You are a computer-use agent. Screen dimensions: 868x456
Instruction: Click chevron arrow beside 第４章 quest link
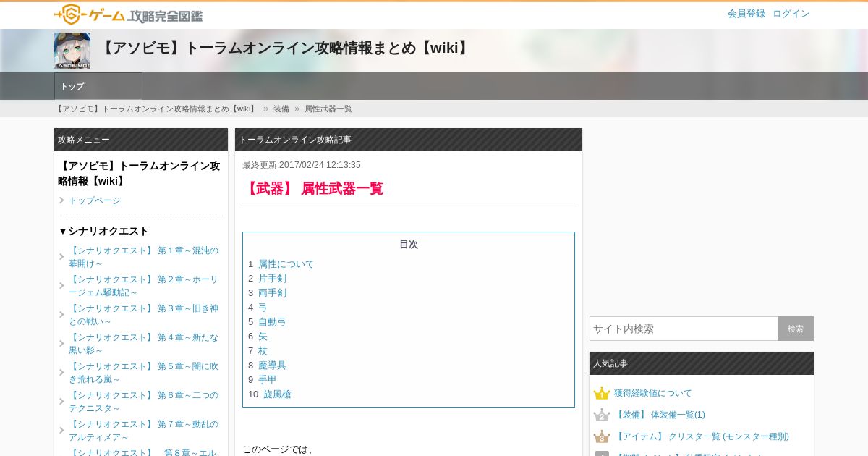(61, 344)
